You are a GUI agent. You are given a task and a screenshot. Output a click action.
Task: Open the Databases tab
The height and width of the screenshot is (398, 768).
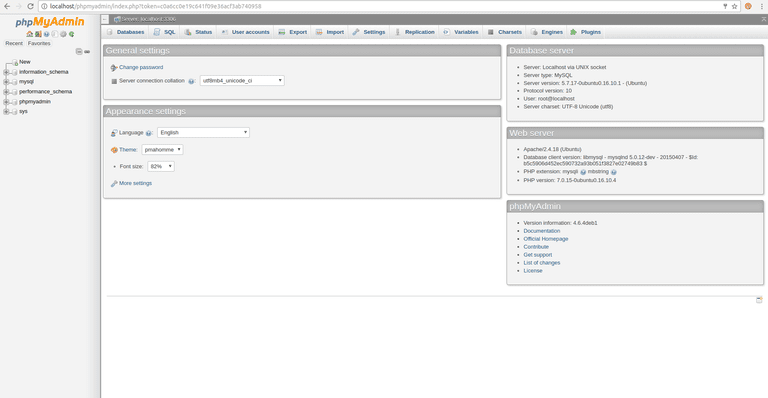(125, 32)
